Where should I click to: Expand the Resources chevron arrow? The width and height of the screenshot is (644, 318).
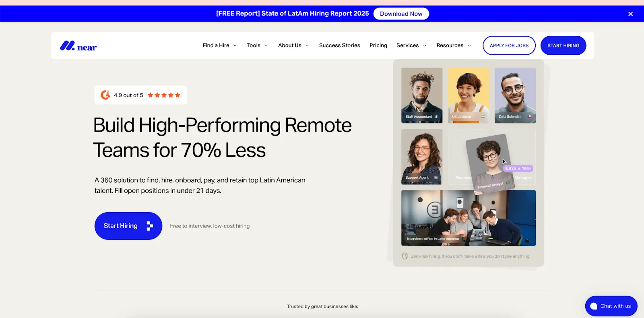click(469, 45)
